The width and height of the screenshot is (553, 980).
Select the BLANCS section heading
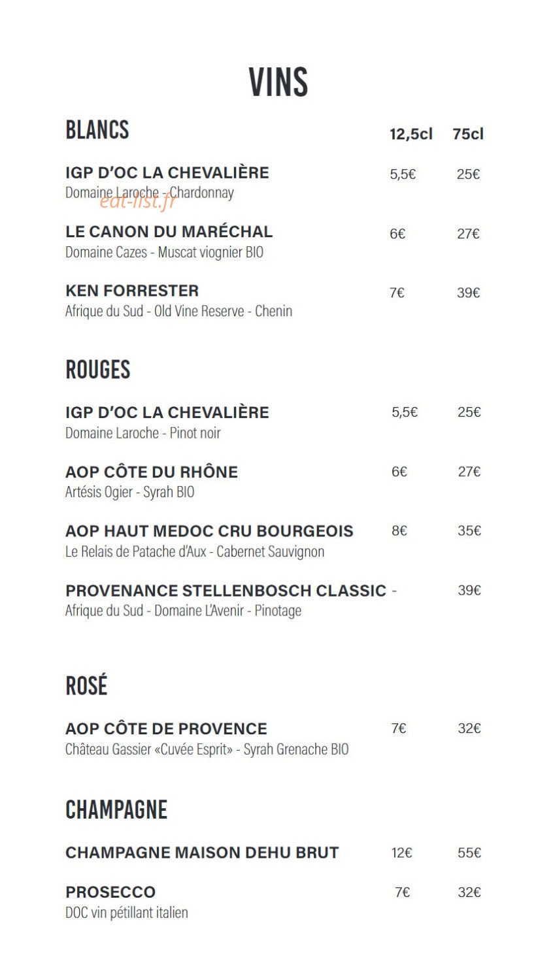pyautogui.click(x=97, y=129)
